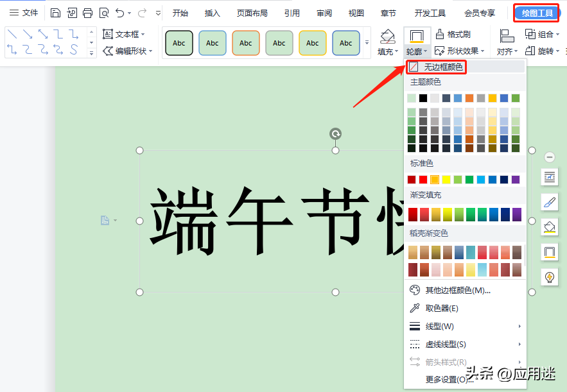Switch to the 开发工具 tab

click(x=430, y=13)
